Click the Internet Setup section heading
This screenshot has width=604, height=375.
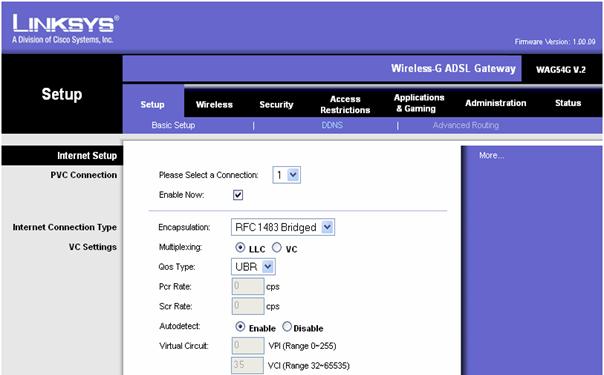click(x=87, y=156)
